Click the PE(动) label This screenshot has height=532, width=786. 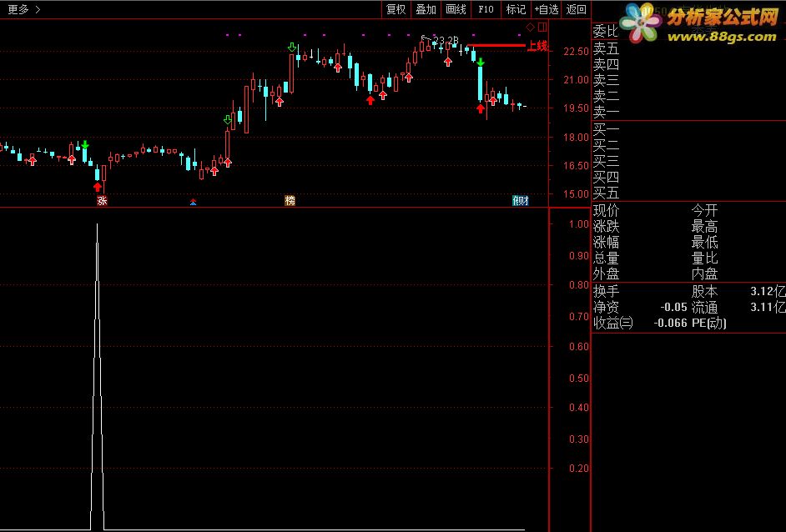coord(708,323)
